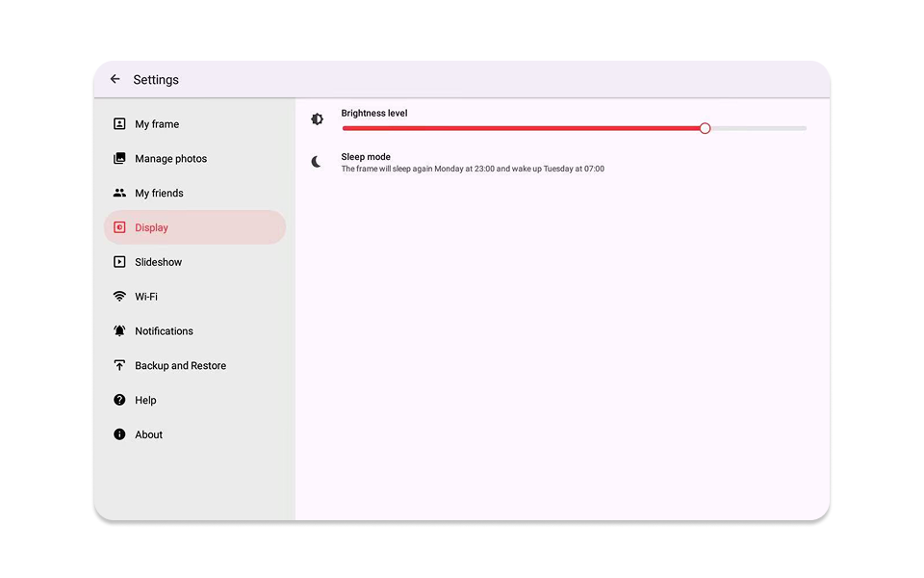This screenshot has width=924, height=578.
Task: Go to the Notifications settings label
Action: point(164,331)
